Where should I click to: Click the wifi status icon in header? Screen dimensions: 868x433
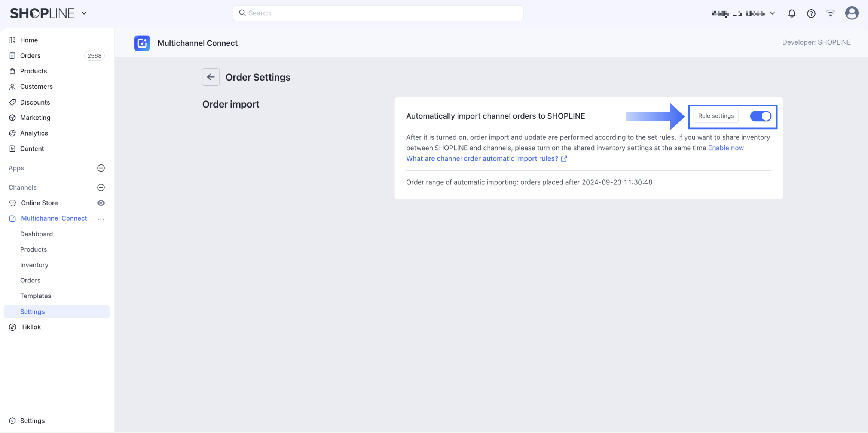click(831, 13)
